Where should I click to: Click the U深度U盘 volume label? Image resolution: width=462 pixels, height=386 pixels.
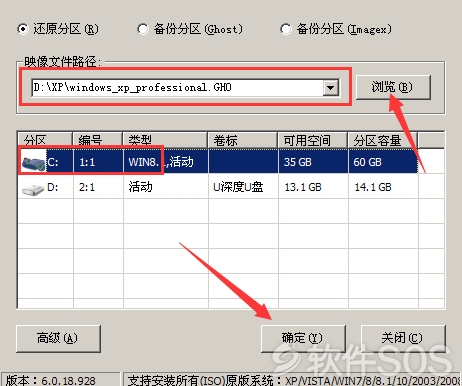tap(238, 187)
